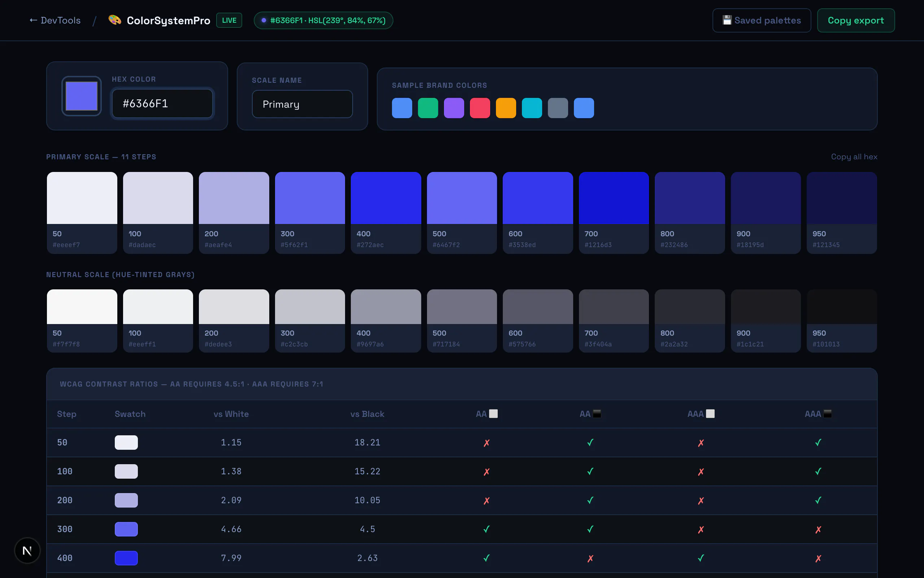Select the purple sample brand color
Viewport: 924px width, 578px height.
coord(454,108)
